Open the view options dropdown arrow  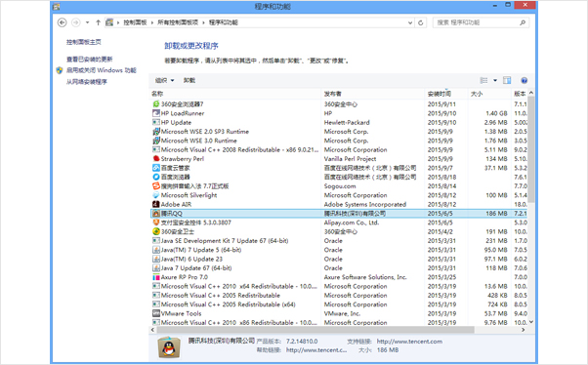pos(495,80)
